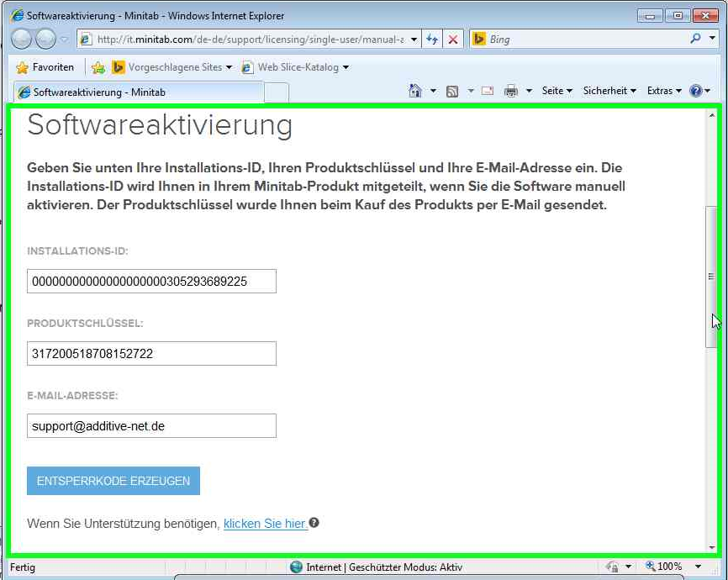This screenshot has height=580, width=728.
Task: Open the Sicherheit menu
Action: (x=609, y=91)
